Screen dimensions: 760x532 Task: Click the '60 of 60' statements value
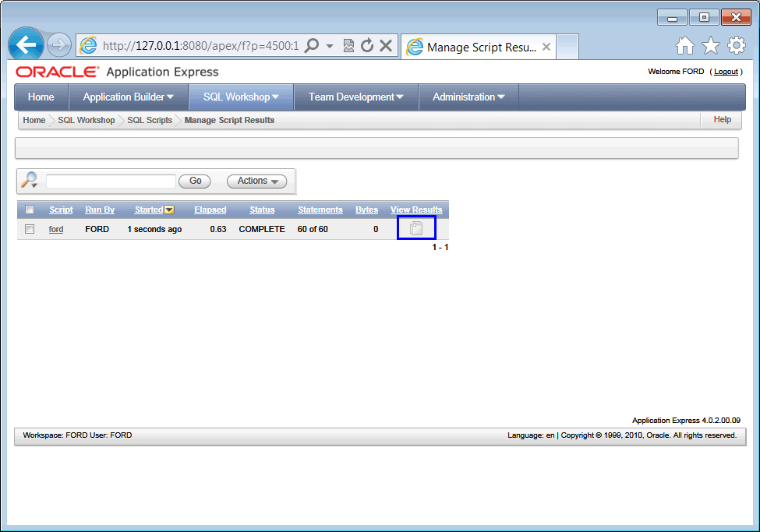click(313, 229)
